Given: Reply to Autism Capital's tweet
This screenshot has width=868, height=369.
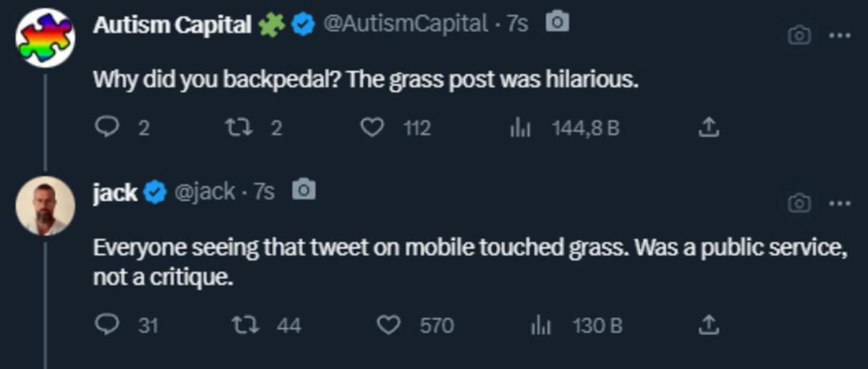Looking at the screenshot, I should pyautogui.click(x=107, y=128).
